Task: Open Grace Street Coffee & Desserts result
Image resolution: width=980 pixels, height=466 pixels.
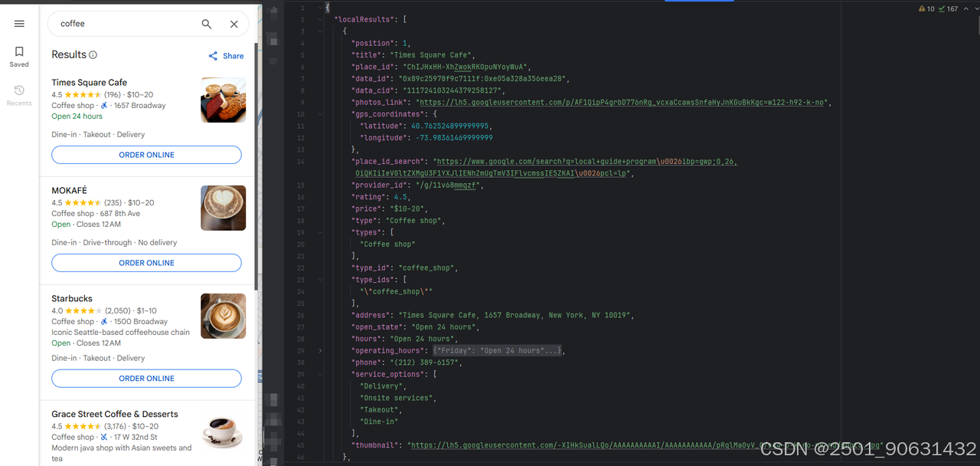Action: (x=115, y=415)
